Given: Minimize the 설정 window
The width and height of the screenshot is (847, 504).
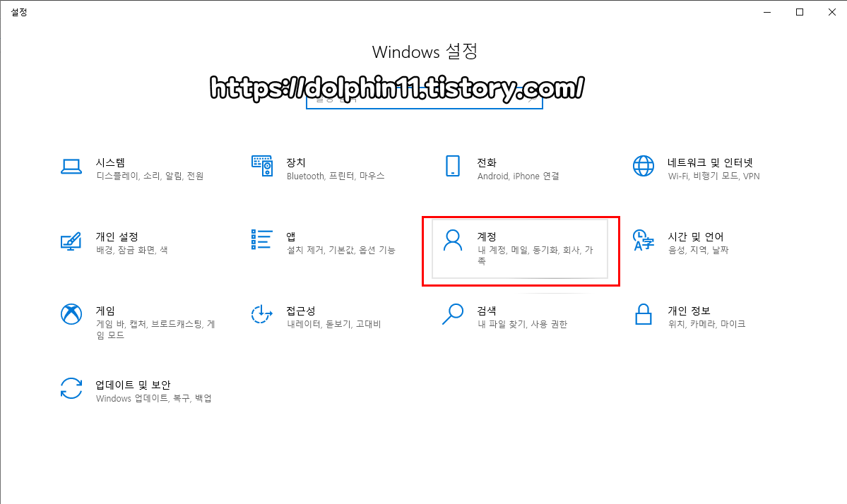Looking at the screenshot, I should pos(767,12).
